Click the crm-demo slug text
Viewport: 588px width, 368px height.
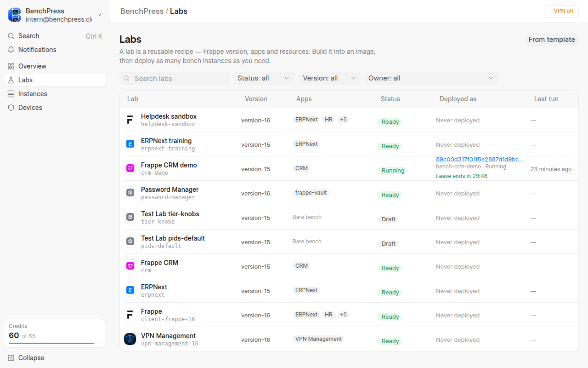pyautogui.click(x=154, y=173)
